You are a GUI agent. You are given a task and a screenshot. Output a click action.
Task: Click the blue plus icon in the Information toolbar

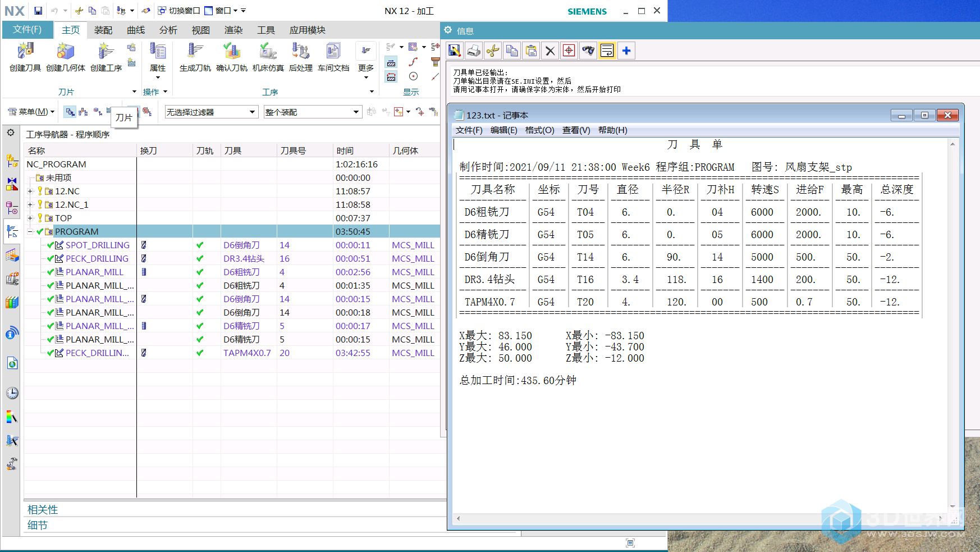pyautogui.click(x=626, y=51)
